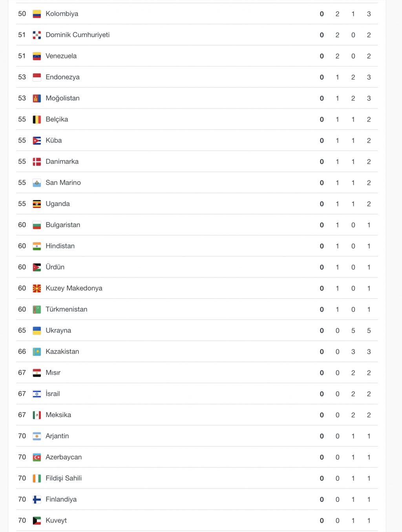This screenshot has height=532, width=402.
Task: Select the Kazakistan flag icon
Action: [37, 352]
